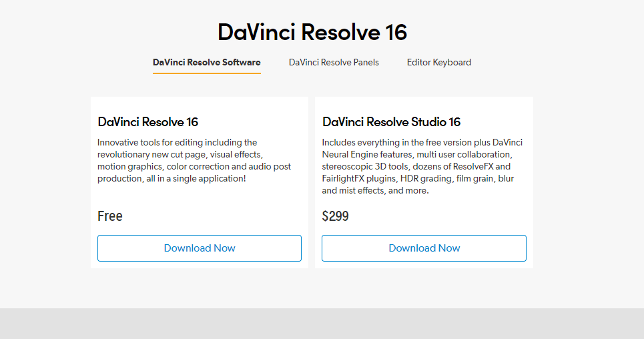Click the gray footer band at page bottom
Image resolution: width=644 pixels, height=339 pixels.
pos(322,324)
